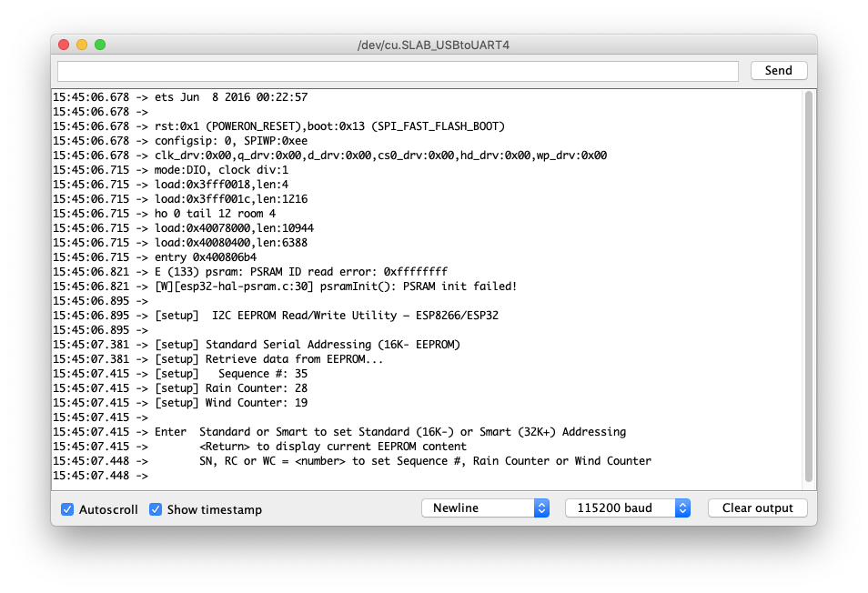The image size is (868, 593).
Task: Open the Newline line-ending dropdown
Action: click(x=486, y=508)
